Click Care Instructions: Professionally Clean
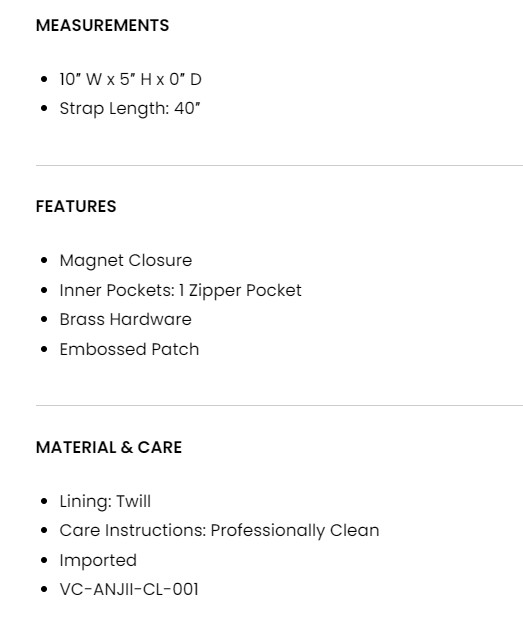This screenshot has height=627, width=523. coord(219,531)
